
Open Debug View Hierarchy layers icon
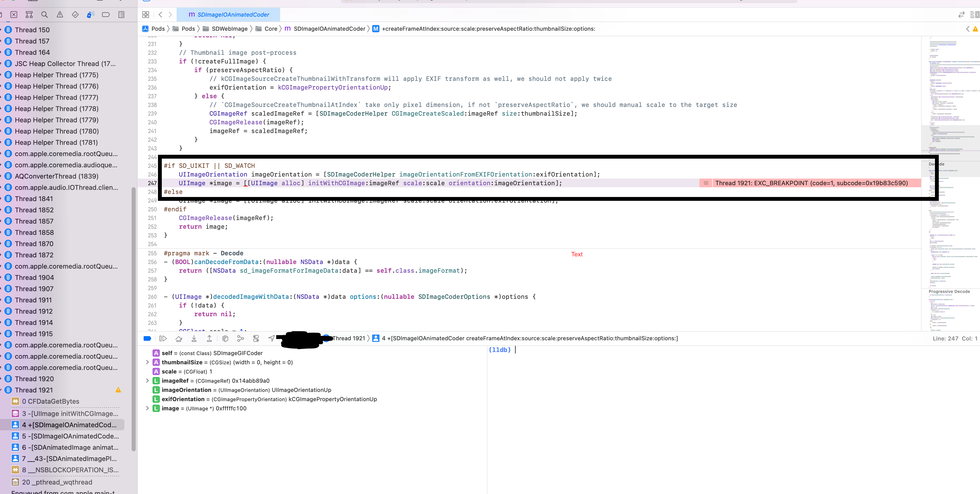225,338
